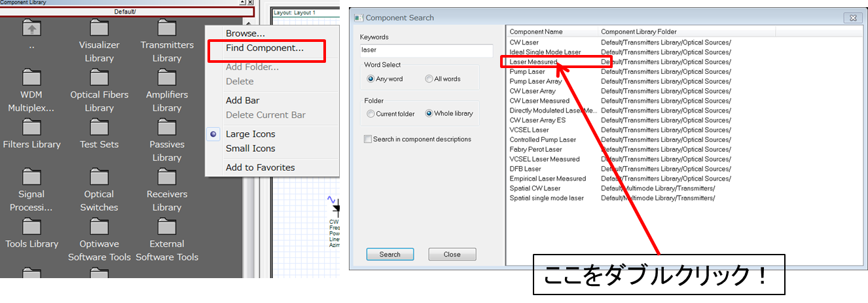
Task: Choose 'Whole library' folder option
Action: coord(429,114)
